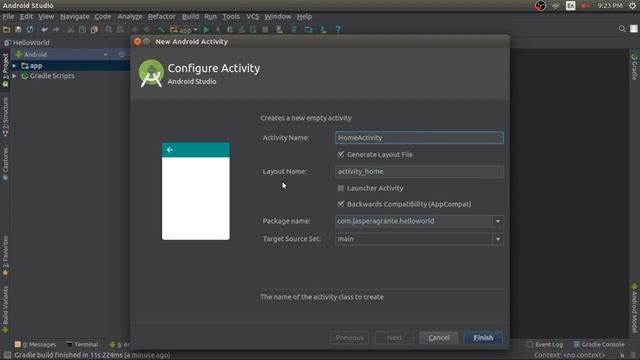Open the Build menu
640x360 pixels.
(x=190, y=17)
